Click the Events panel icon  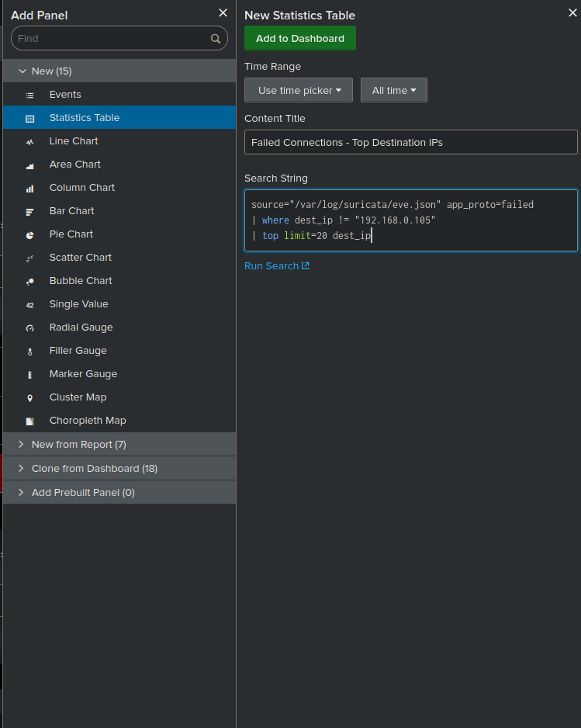(x=29, y=95)
